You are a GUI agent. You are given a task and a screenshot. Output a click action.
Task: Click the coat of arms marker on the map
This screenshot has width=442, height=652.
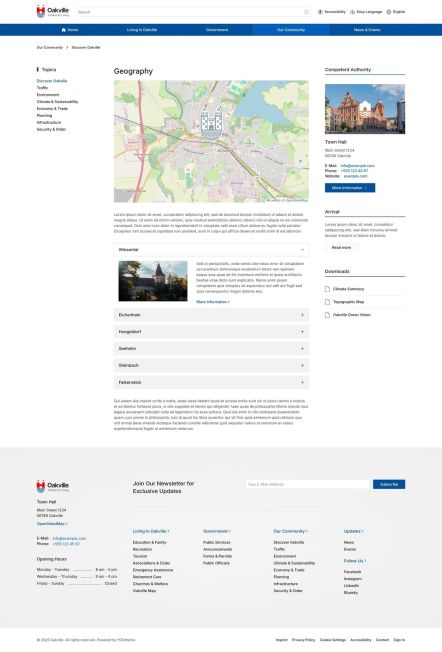[211, 123]
